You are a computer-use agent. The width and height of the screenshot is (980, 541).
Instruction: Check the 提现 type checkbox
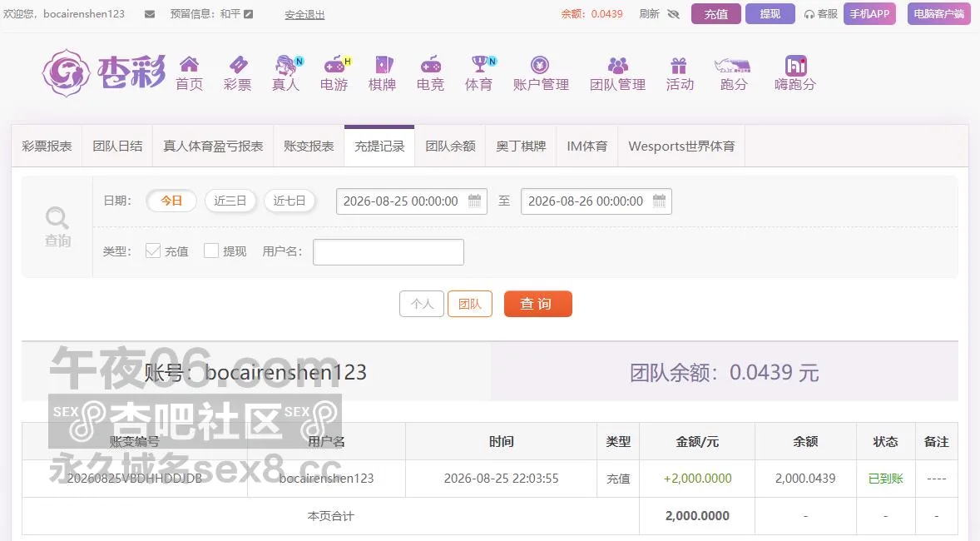(x=211, y=251)
